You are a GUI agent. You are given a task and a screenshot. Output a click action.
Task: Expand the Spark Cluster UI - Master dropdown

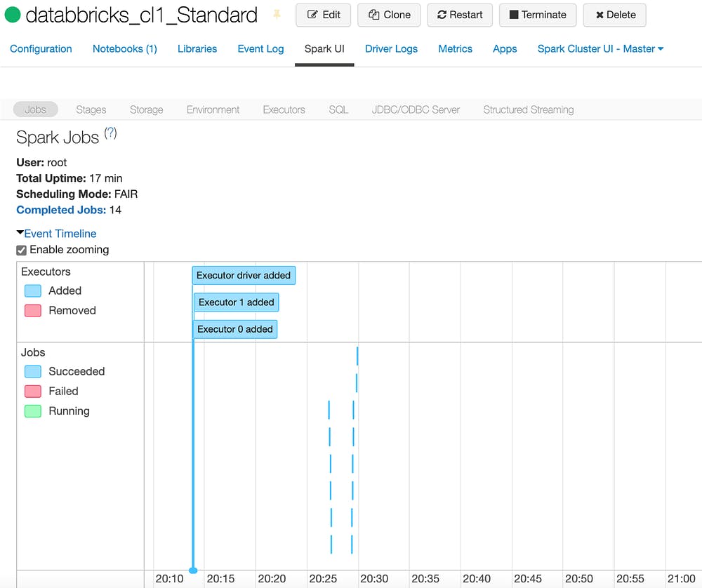coord(600,49)
